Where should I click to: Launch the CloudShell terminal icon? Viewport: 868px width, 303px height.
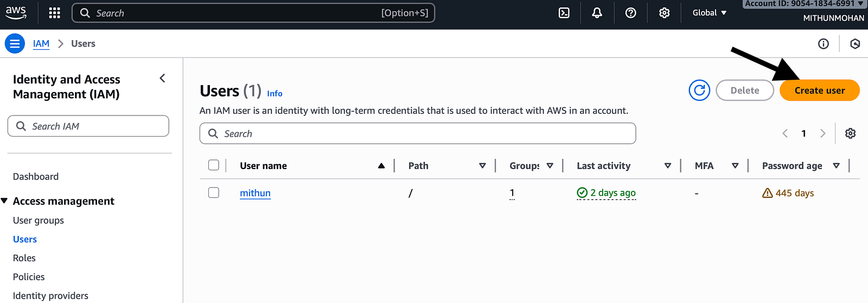coord(564,13)
